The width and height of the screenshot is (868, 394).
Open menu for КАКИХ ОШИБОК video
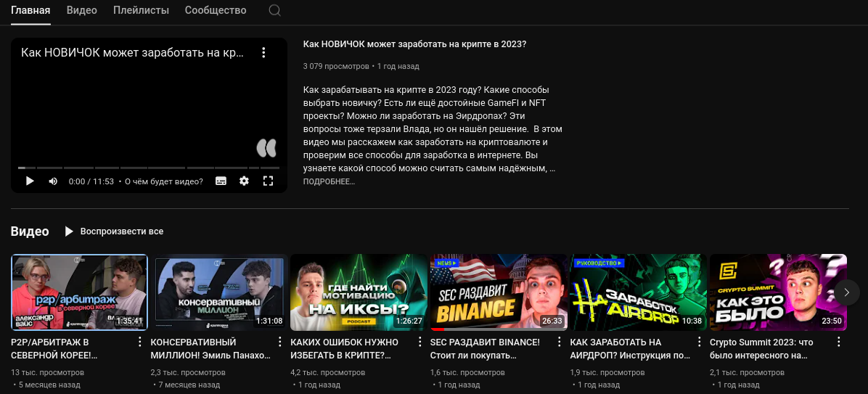click(419, 342)
